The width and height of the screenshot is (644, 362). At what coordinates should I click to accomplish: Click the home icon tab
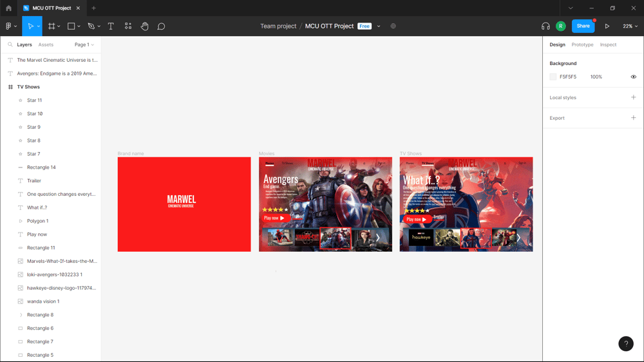pos(8,8)
